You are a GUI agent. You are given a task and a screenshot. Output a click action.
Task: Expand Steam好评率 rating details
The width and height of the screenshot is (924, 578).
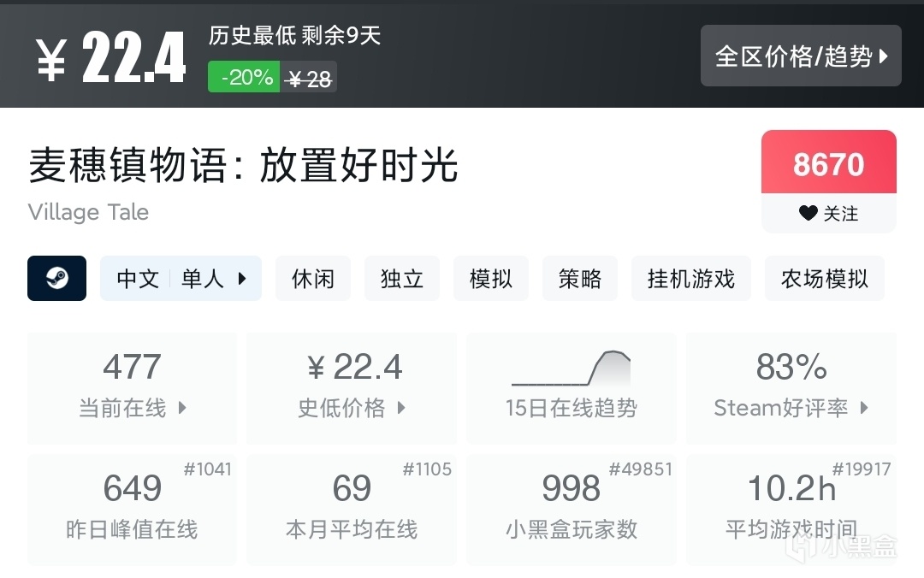point(791,388)
